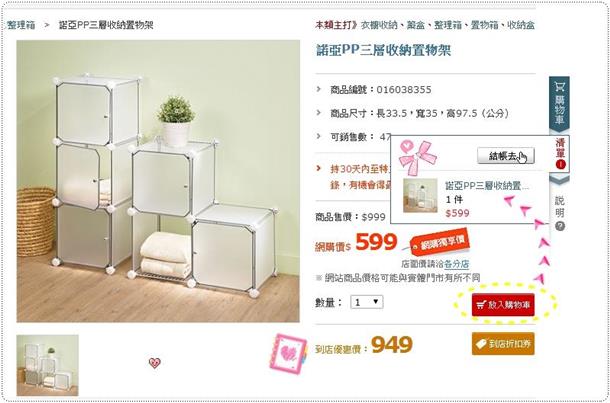The height and width of the screenshot is (403, 610).
Task: Add item with 放入購物車 button
Action: coord(503,305)
